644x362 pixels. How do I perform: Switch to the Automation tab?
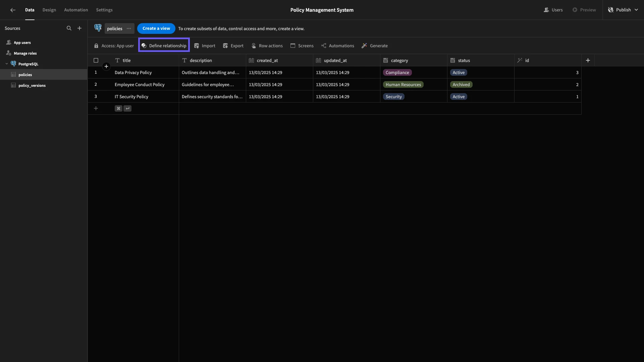(x=76, y=10)
